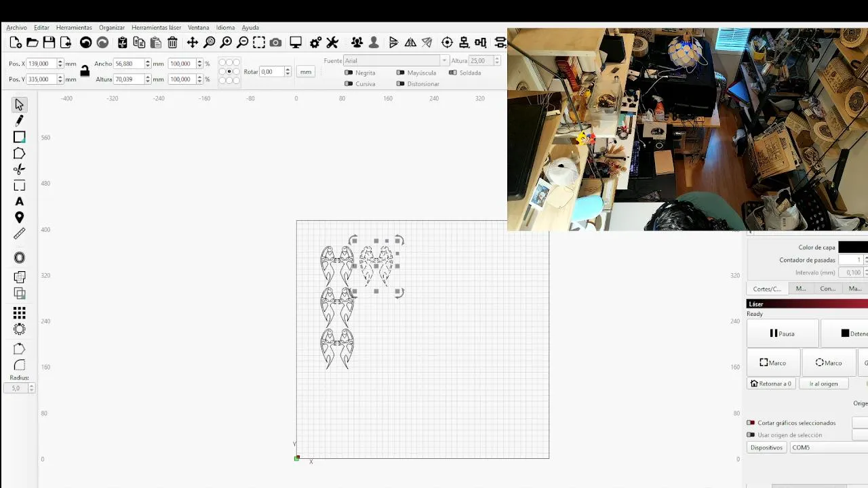Open Settings gears icon
This screenshot has width=868, height=488.
click(315, 43)
